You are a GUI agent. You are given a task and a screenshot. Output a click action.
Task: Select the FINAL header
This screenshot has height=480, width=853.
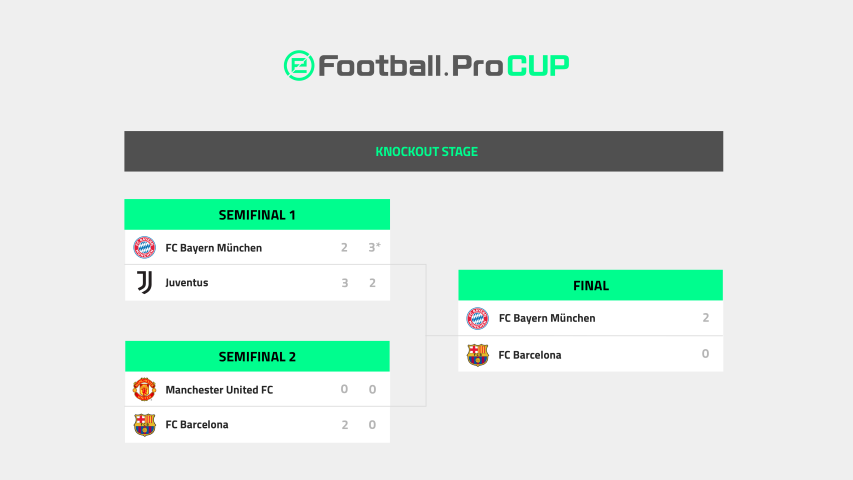(x=590, y=286)
